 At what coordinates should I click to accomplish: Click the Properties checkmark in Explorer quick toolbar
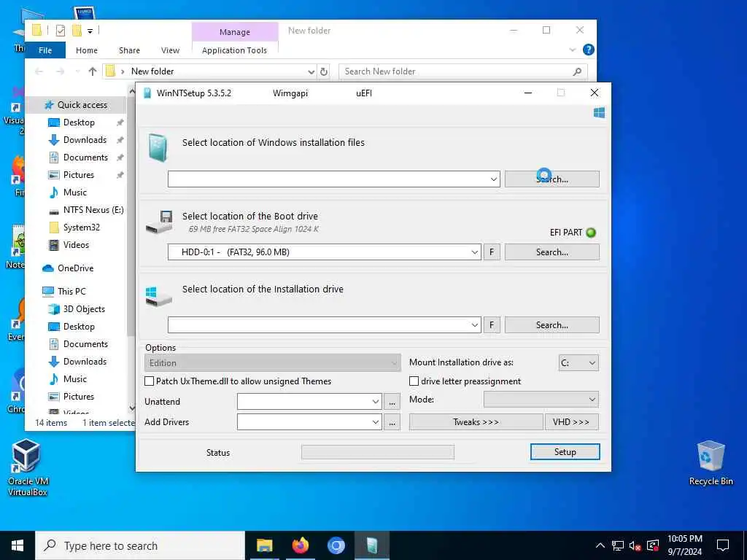pos(60,31)
